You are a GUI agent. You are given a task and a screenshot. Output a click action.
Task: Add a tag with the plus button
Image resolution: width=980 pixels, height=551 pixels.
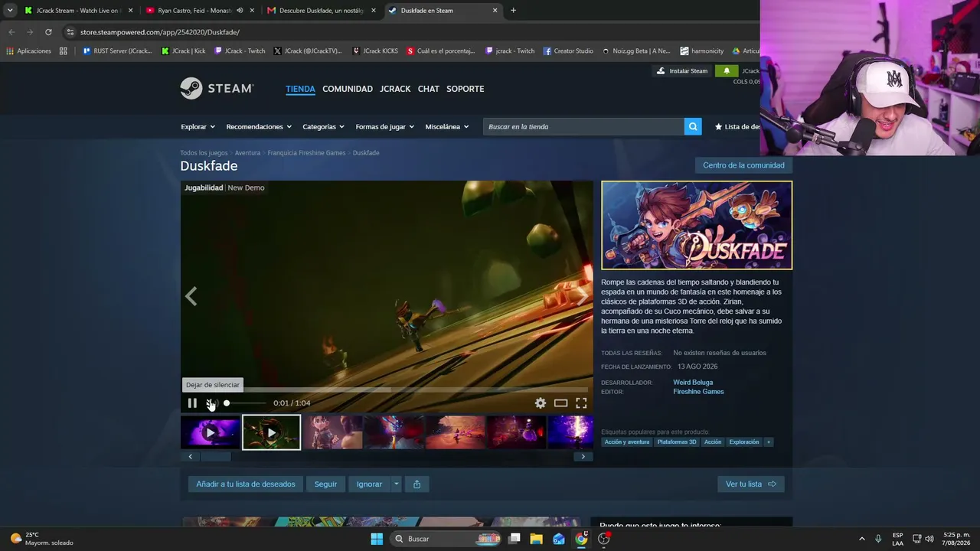769,442
